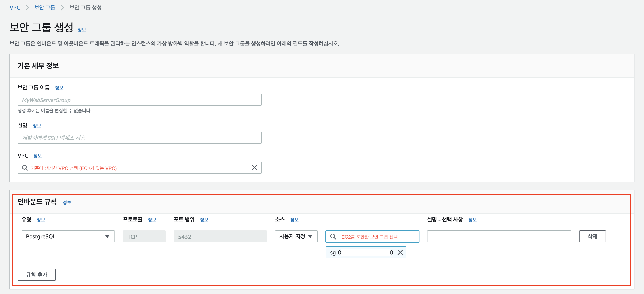Open 정보 link beside page title
The image size is (644, 294).
pos(82,30)
